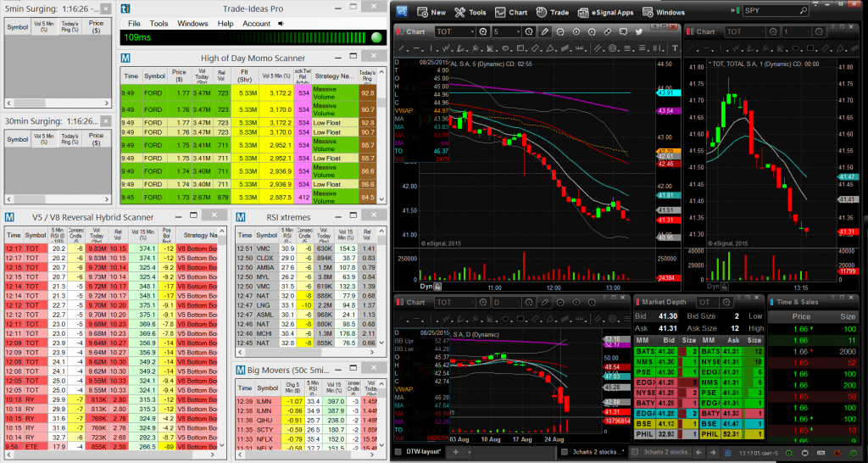Toggle the red link indicator beside the 5-minute Chart title
The image size is (868, 463).
point(398,31)
